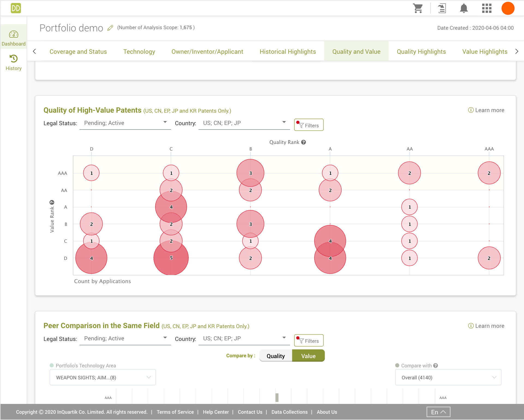
Task: Go to Technology tab
Action: point(139,52)
